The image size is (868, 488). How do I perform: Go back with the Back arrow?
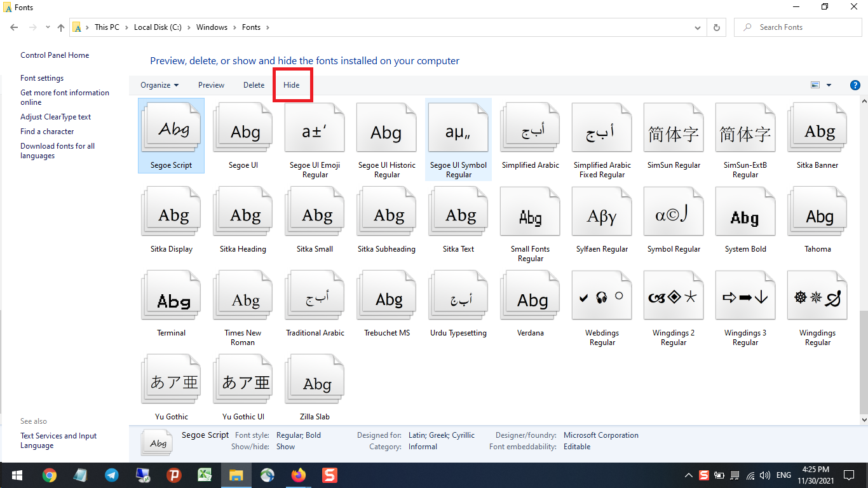click(x=15, y=27)
